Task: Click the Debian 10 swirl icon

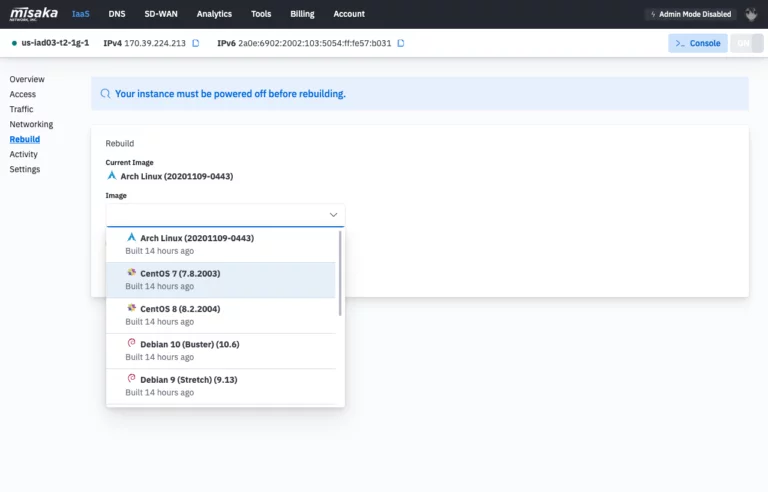Action: [x=131, y=343]
